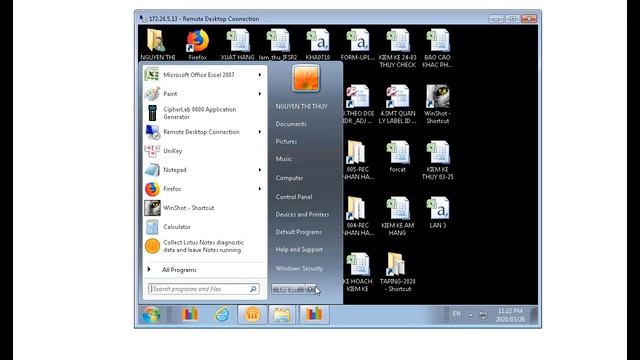The image size is (640, 360).
Task: Click the user account flower picture
Action: coord(306,78)
